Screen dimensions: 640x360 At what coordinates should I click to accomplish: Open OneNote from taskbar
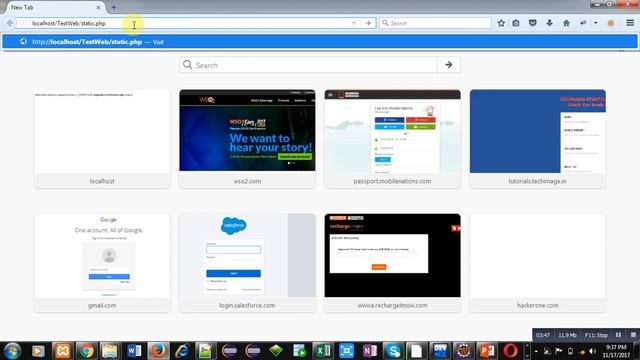point(370,351)
